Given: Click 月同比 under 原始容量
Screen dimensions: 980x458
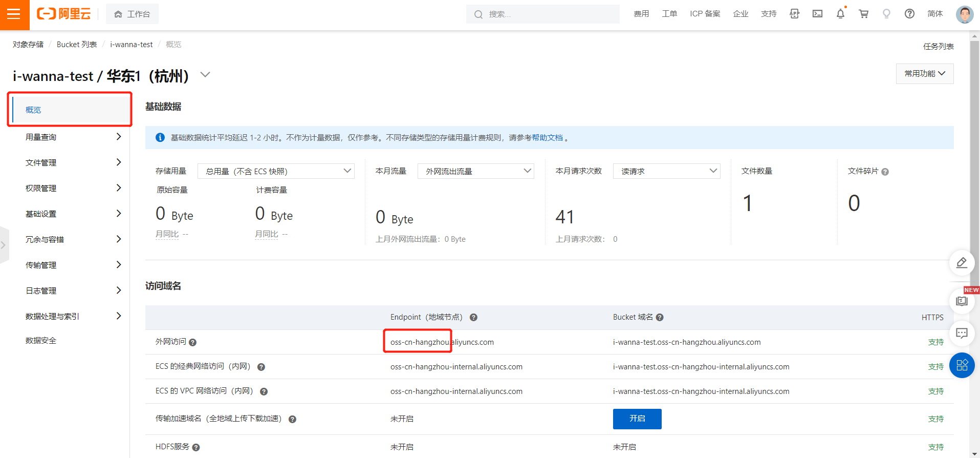Looking at the screenshot, I should (x=167, y=234).
